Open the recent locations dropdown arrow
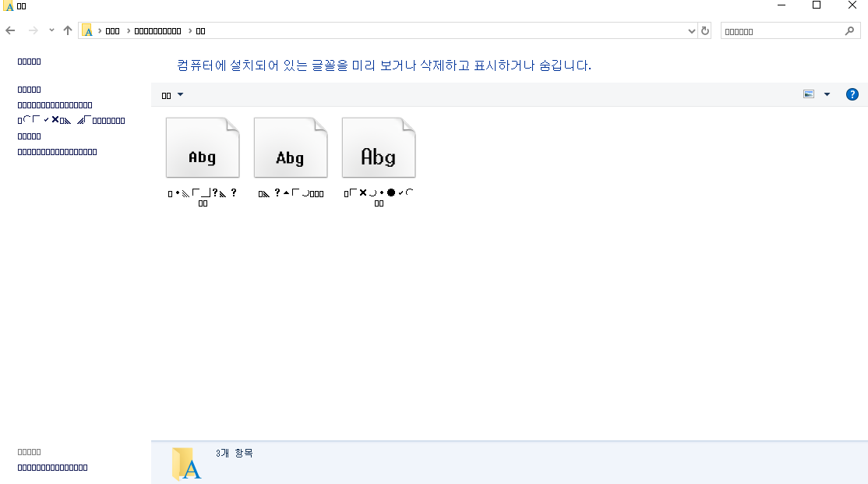Viewport: 868px width, 484px height. 51,30
